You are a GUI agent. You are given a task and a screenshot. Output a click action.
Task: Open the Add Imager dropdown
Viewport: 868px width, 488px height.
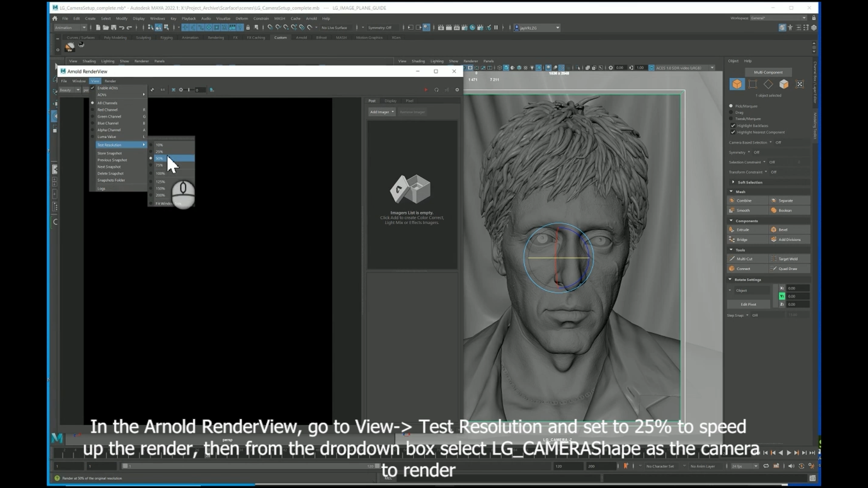point(382,112)
